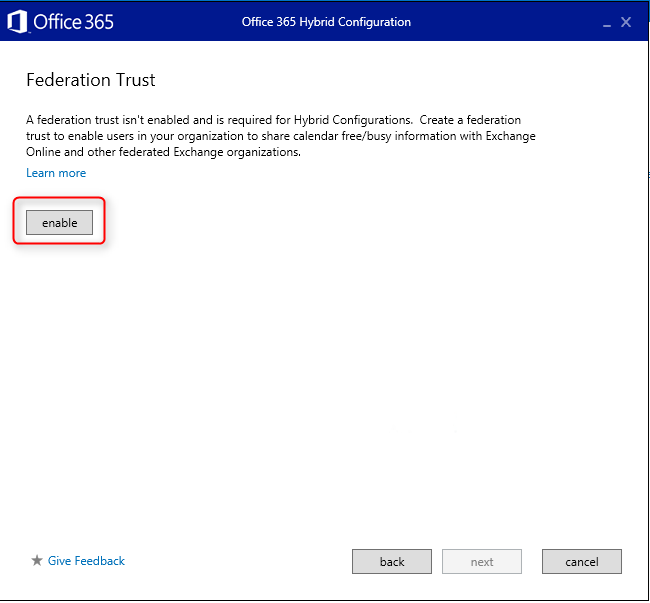Screen dimensions: 650x603
Task: Click empty blue title bar area
Action: (506, 22)
